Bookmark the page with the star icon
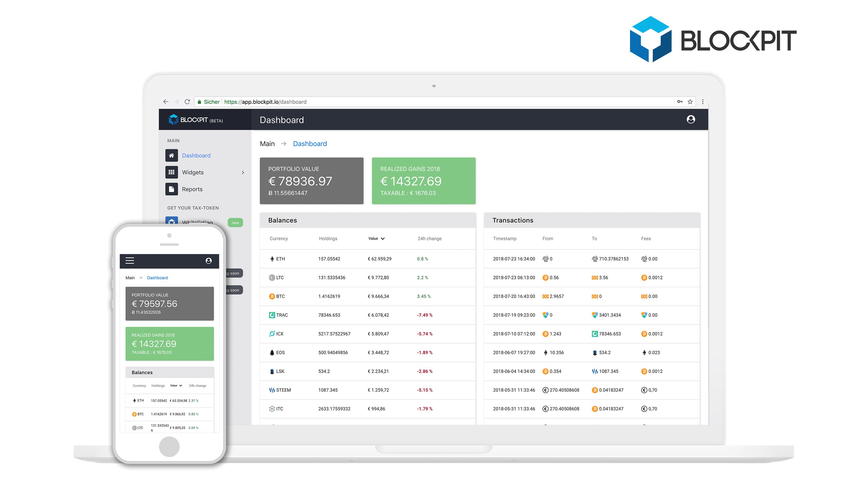This screenshot has width=868, height=489. (x=690, y=101)
